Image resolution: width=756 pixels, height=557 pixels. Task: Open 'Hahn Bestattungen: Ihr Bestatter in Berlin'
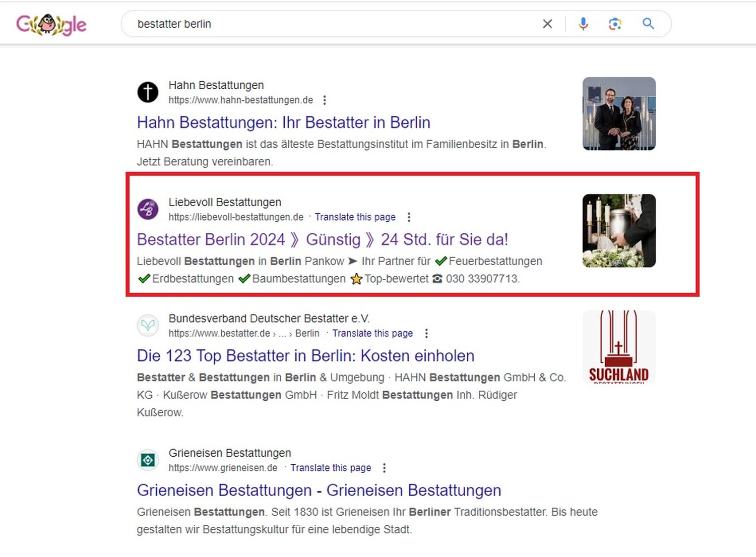[x=283, y=122]
